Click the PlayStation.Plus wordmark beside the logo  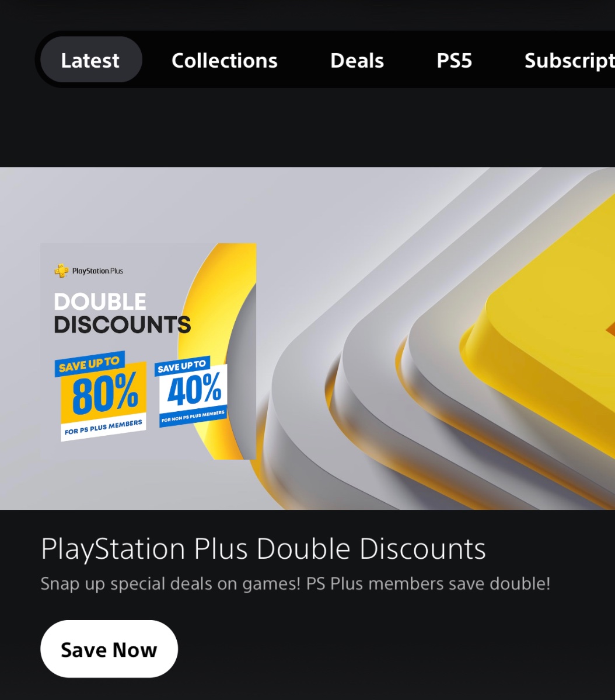tap(97, 271)
